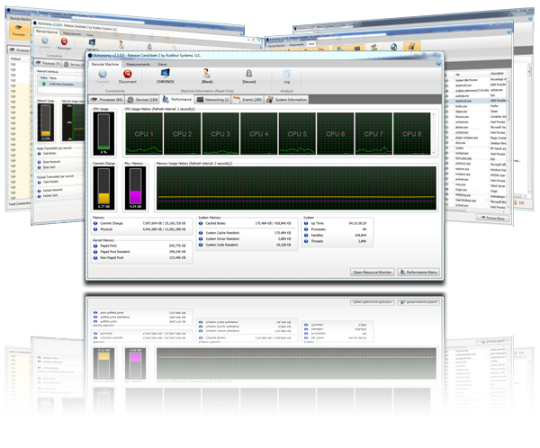Click info icon beside Up Time
Image resolution: width=540 pixels, height=448 pixels.
click(306, 223)
